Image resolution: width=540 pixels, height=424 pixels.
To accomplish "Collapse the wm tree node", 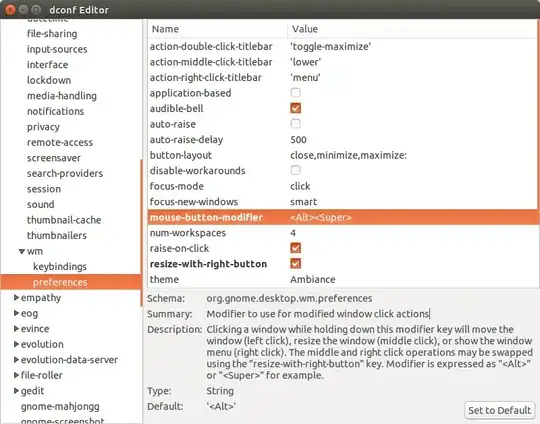I will (22, 251).
